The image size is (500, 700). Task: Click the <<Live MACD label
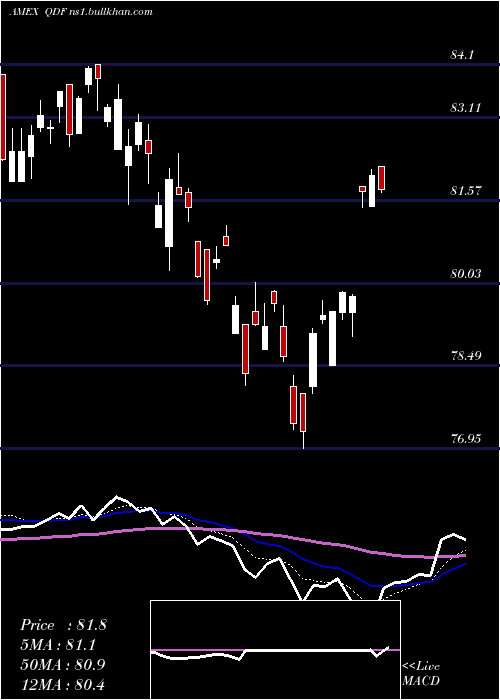421,674
